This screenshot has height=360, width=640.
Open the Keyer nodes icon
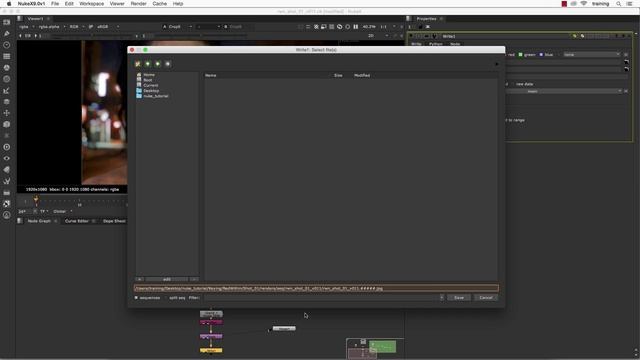pyautogui.click(x=7, y=91)
